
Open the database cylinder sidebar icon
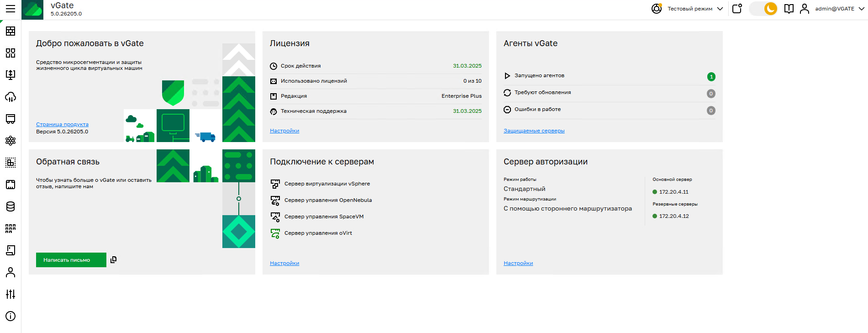[x=11, y=206]
